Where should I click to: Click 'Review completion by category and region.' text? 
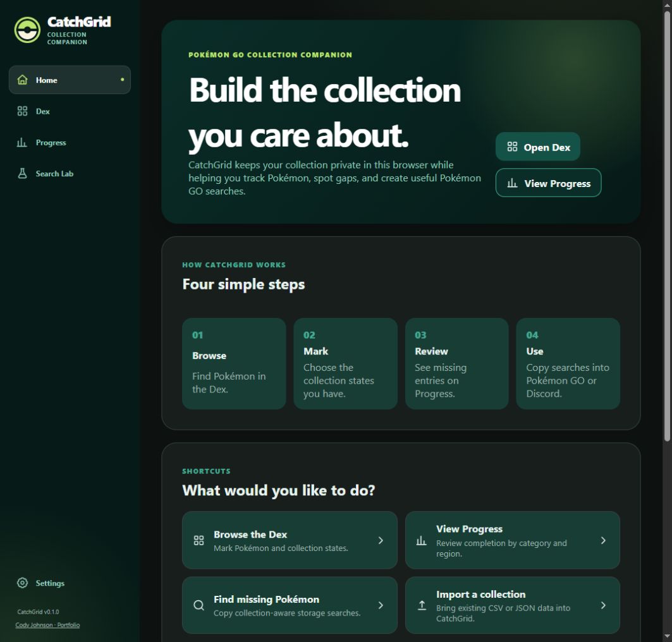click(x=501, y=548)
